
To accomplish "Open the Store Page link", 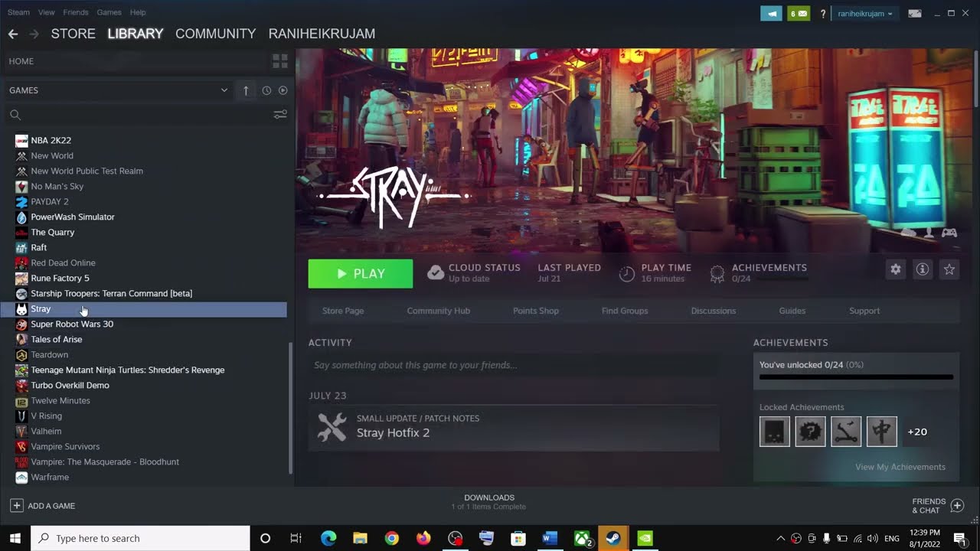I will click(343, 311).
